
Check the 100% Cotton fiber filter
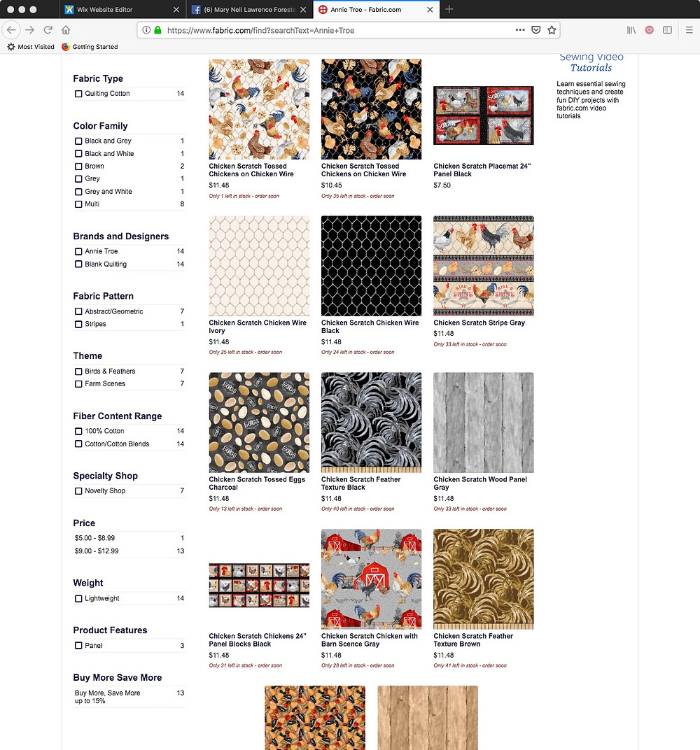tap(78, 432)
